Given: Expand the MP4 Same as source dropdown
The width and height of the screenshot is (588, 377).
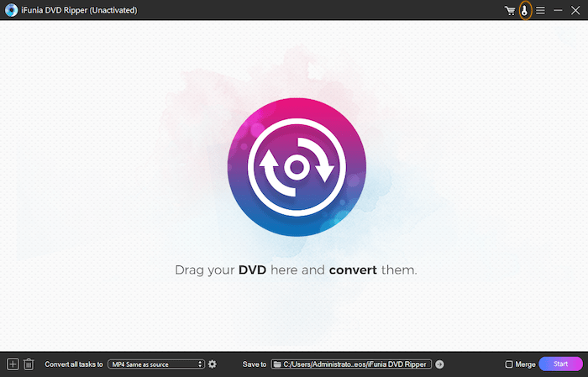Looking at the screenshot, I should coord(156,364).
